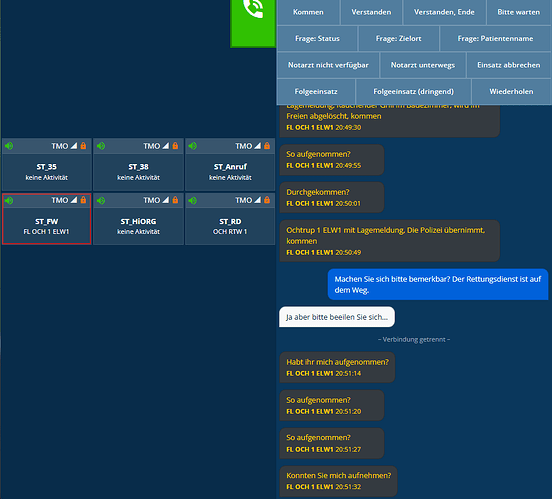This screenshot has height=499, width=552.
Task: Click TMO label on ST_RD header
Action: point(244,200)
